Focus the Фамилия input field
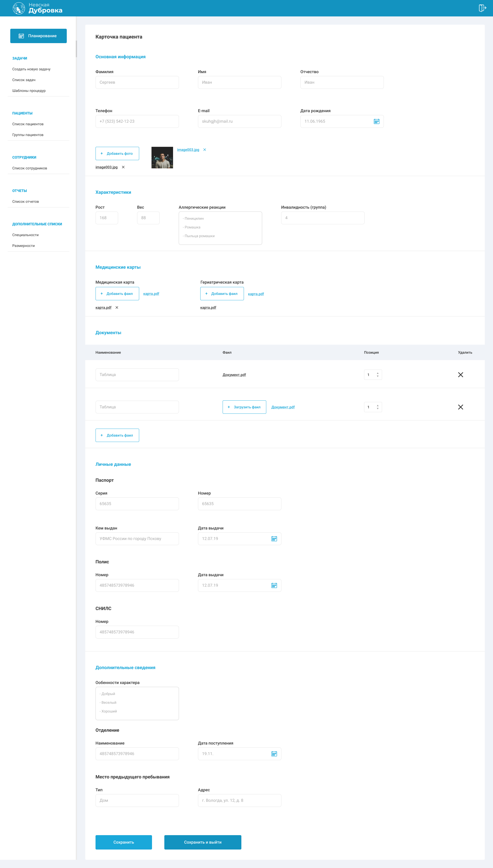This screenshot has height=868, width=493. tap(137, 82)
